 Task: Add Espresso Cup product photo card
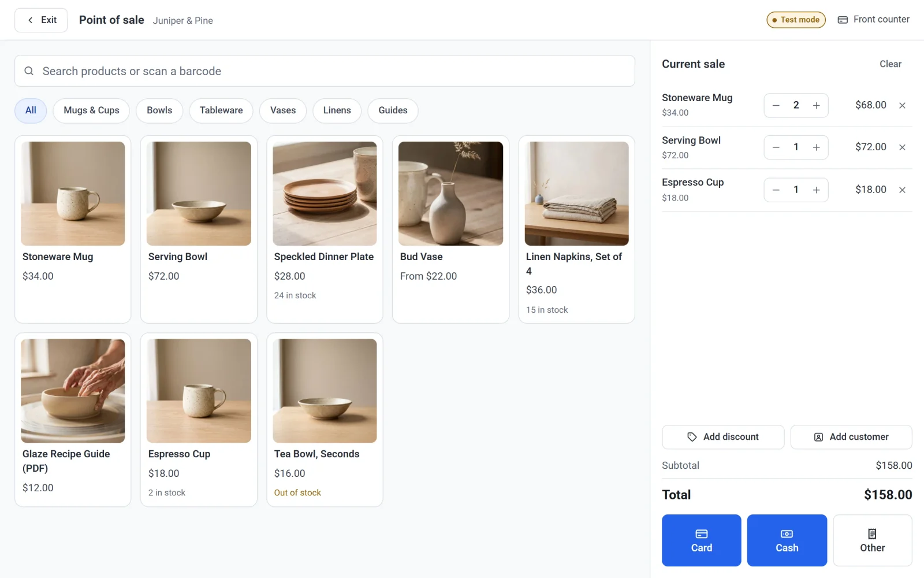tap(199, 391)
